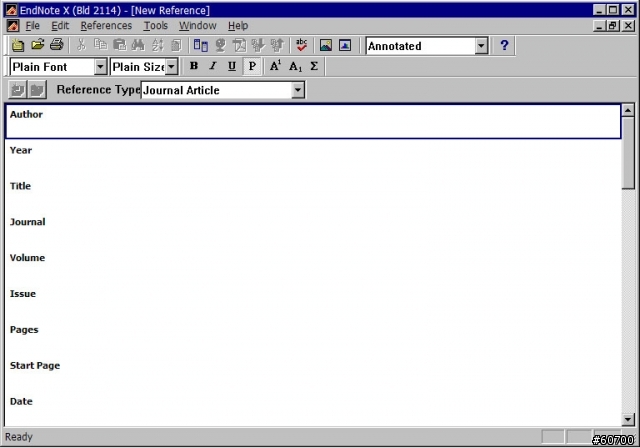Open the Edit menu

click(x=60, y=26)
